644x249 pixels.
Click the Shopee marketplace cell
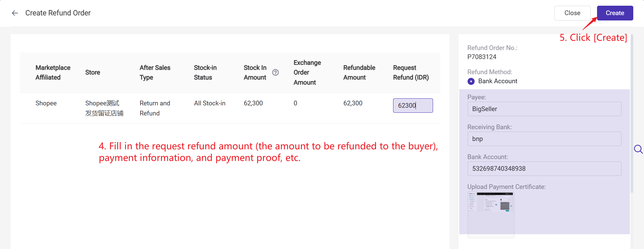pyautogui.click(x=46, y=103)
